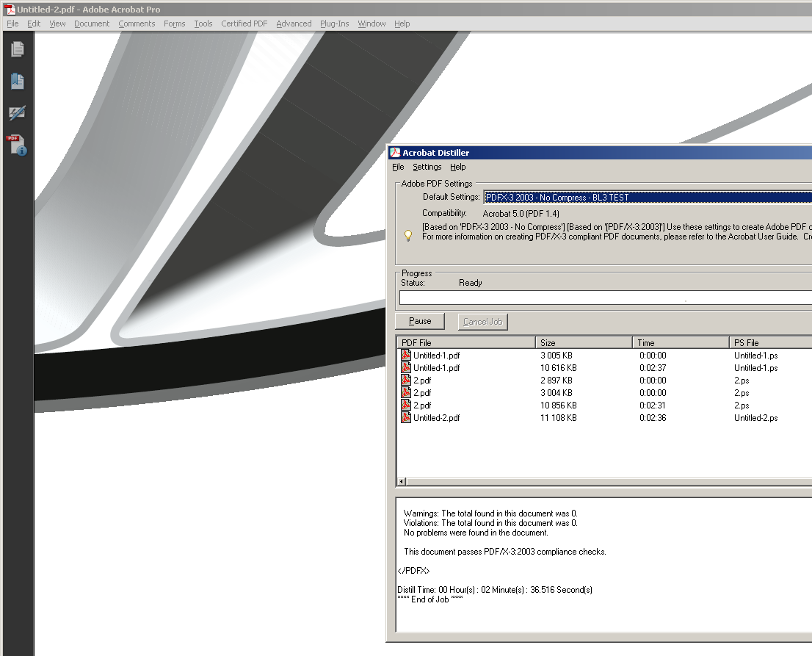The height and width of the screenshot is (656, 812).
Task: Click the time value 0:02:37
Action: pyautogui.click(x=653, y=368)
